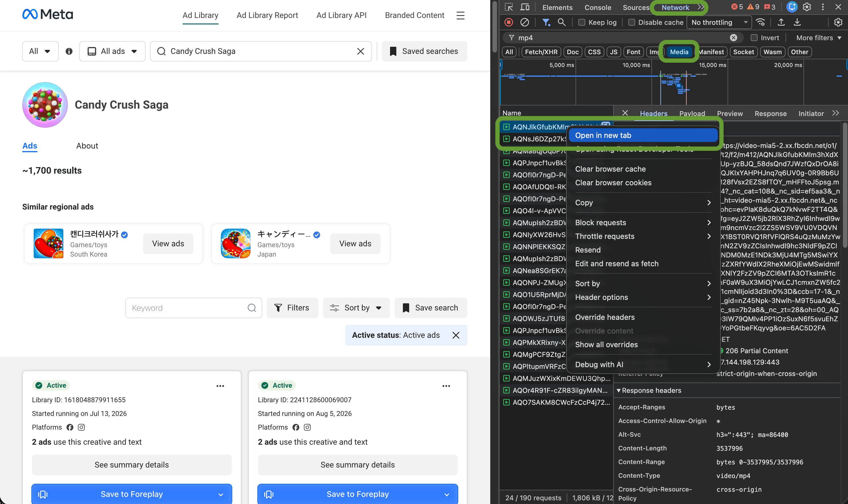Open the Ad Library Report tab
Viewport: 848px width, 504px height.
[x=267, y=15]
